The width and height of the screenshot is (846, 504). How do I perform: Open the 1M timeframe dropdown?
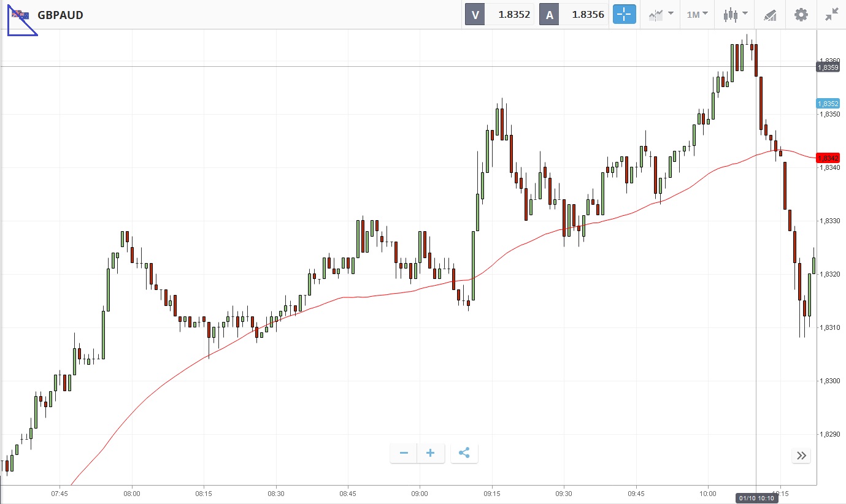tap(697, 15)
